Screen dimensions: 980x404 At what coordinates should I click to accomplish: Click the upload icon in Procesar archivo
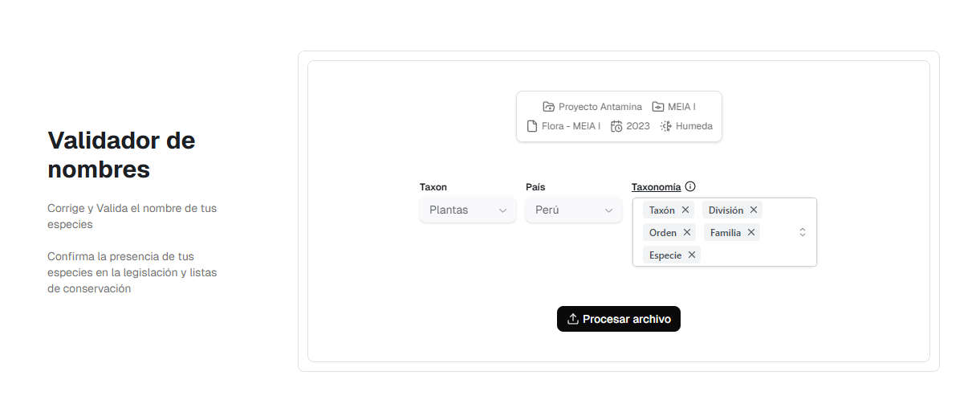(x=573, y=319)
